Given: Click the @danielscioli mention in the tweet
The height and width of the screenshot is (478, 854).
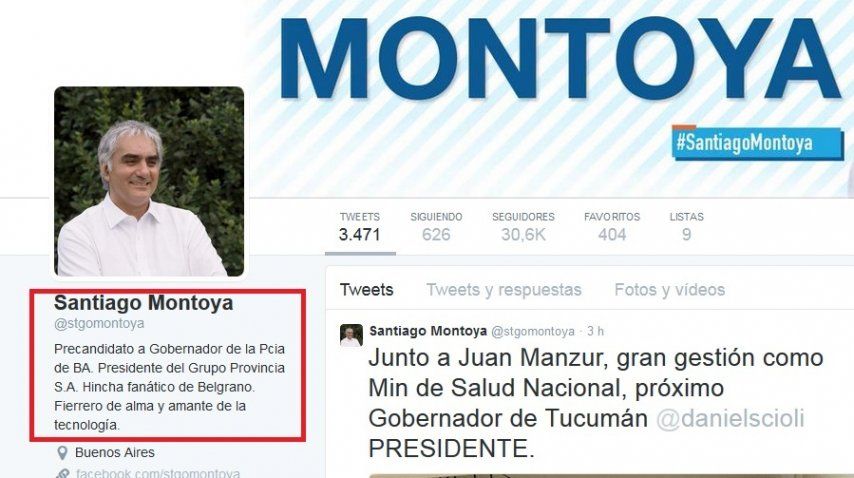Looking at the screenshot, I should (730, 419).
